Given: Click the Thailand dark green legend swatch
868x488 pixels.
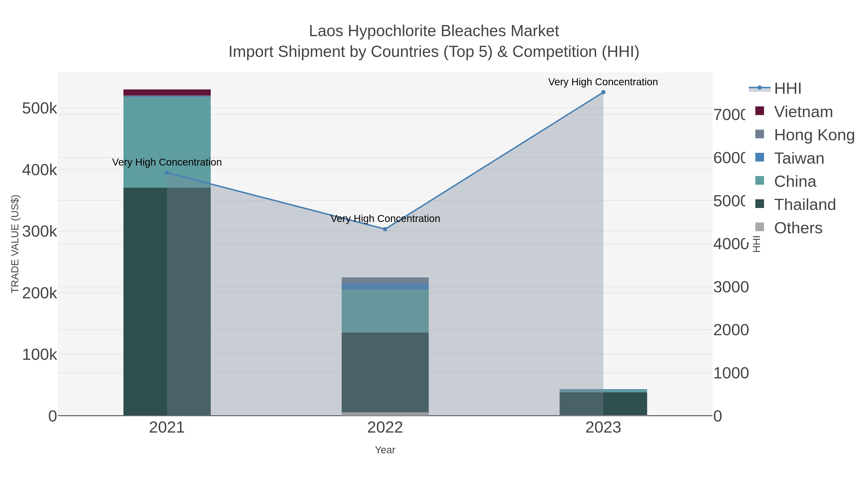Looking at the screenshot, I should click(x=760, y=204).
